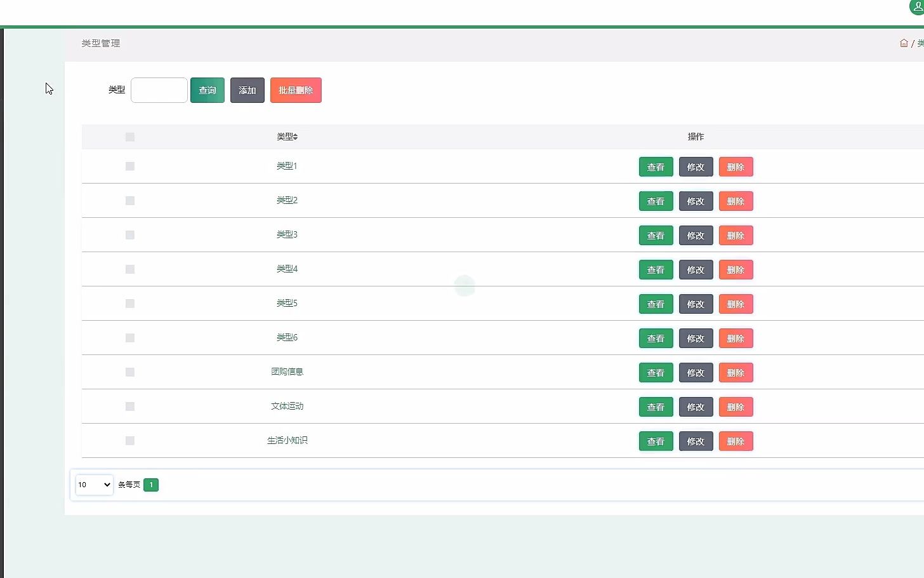Check the box for 类型1 row
This screenshot has width=924, height=578.
pos(130,166)
